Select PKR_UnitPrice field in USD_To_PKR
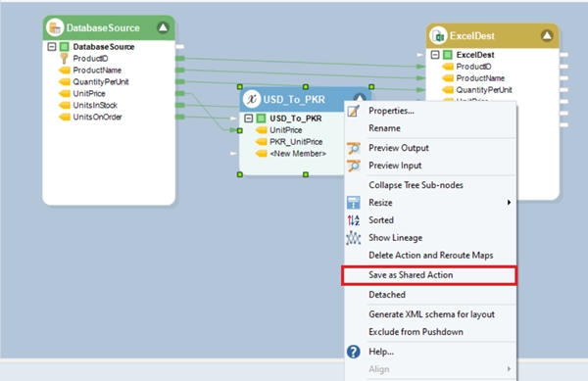The height and width of the screenshot is (381, 588). tap(296, 142)
